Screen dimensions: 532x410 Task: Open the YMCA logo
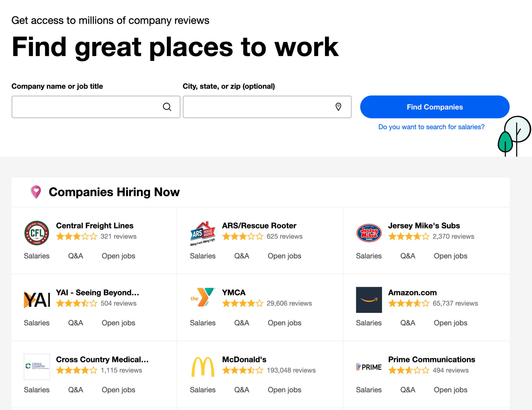point(203,297)
